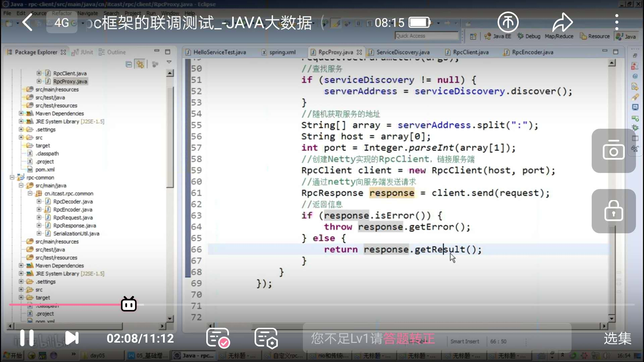Expand RpcClient.java tree node
Screen dimensions: 644x362
point(39,73)
